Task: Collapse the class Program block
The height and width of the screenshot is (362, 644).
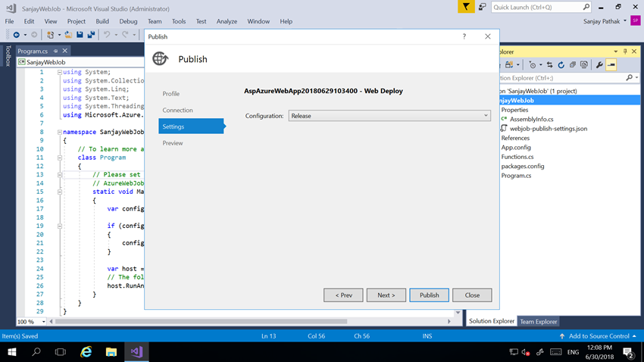Action: tap(60, 158)
